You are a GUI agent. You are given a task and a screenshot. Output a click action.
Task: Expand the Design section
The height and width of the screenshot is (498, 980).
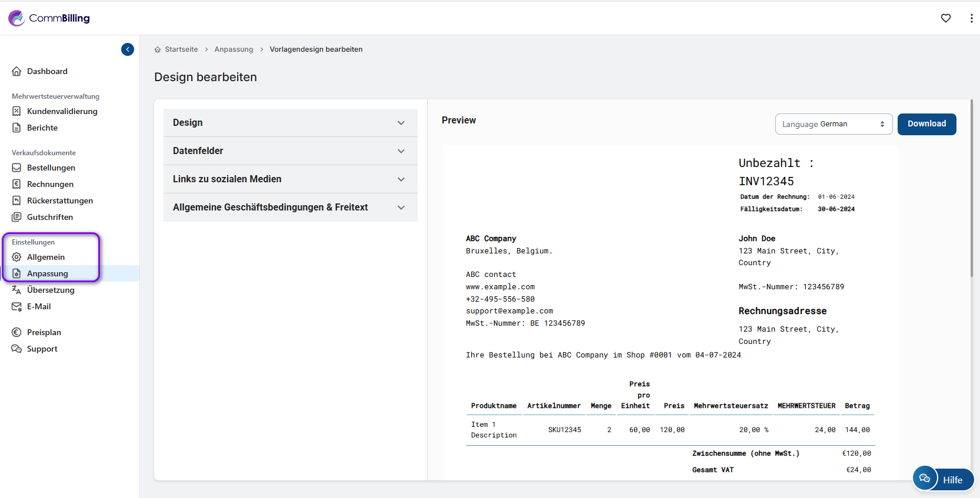(290, 123)
